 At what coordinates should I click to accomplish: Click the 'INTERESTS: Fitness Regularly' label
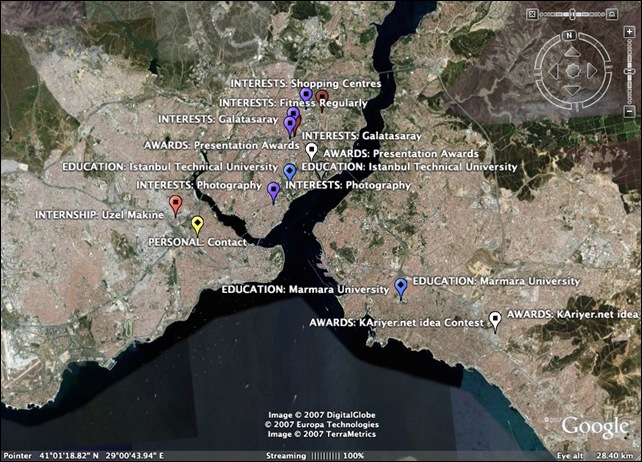click(x=293, y=103)
